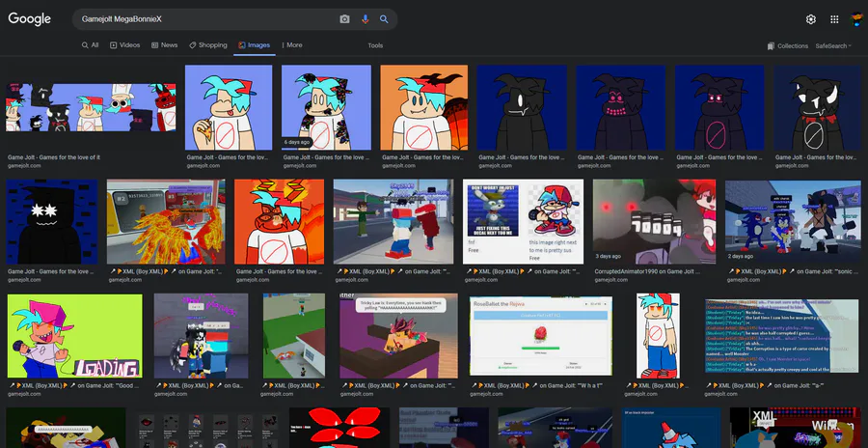Open black silhouette with one white eye

(x=522, y=107)
